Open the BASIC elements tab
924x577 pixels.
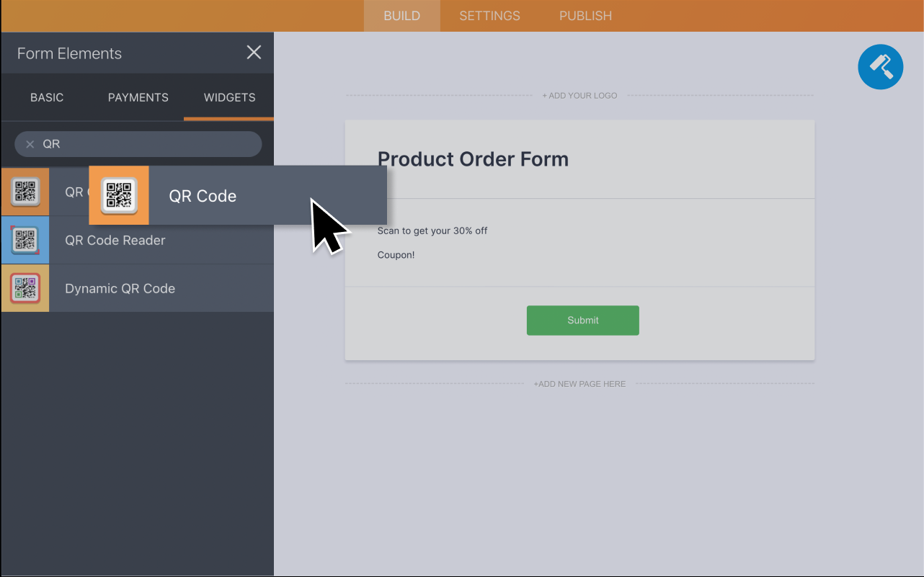pos(47,97)
